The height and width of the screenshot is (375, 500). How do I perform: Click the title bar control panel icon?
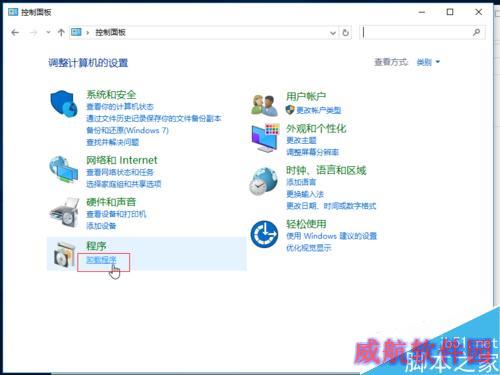pyautogui.click(x=13, y=12)
